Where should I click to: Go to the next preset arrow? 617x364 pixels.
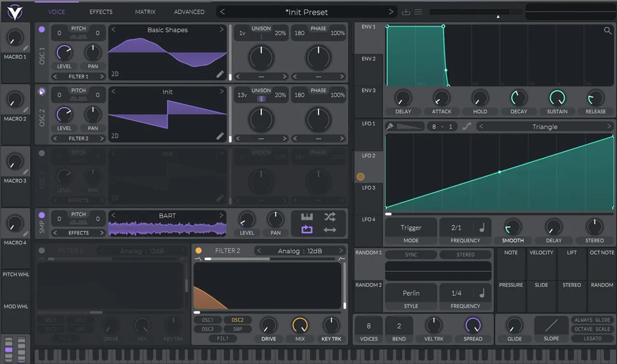[391, 12]
